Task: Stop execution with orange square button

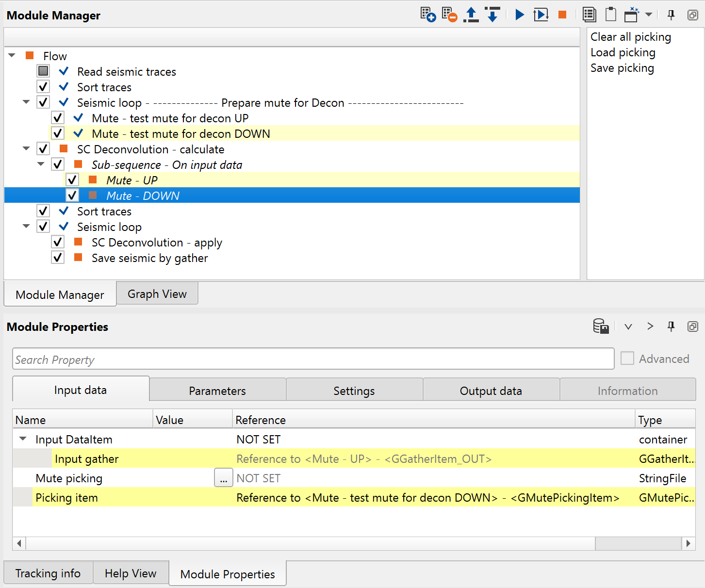Action: pos(562,15)
